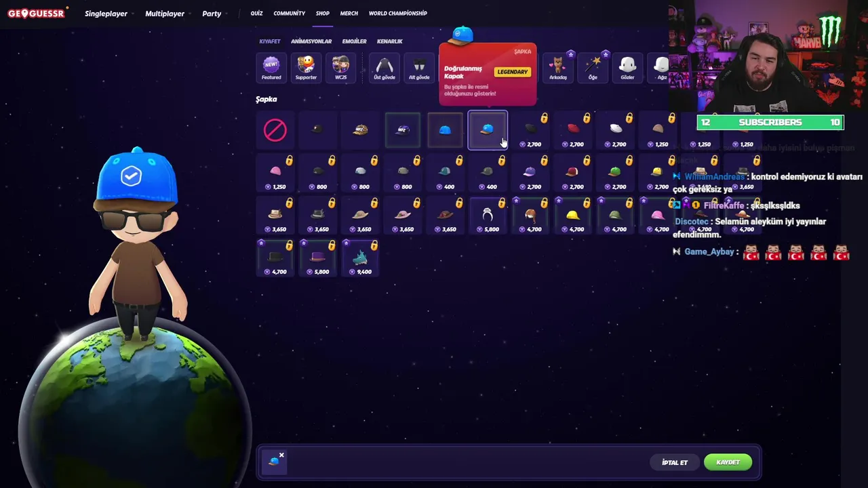Select the locked dark gray cap for 400
868x488 pixels.
[488, 173]
